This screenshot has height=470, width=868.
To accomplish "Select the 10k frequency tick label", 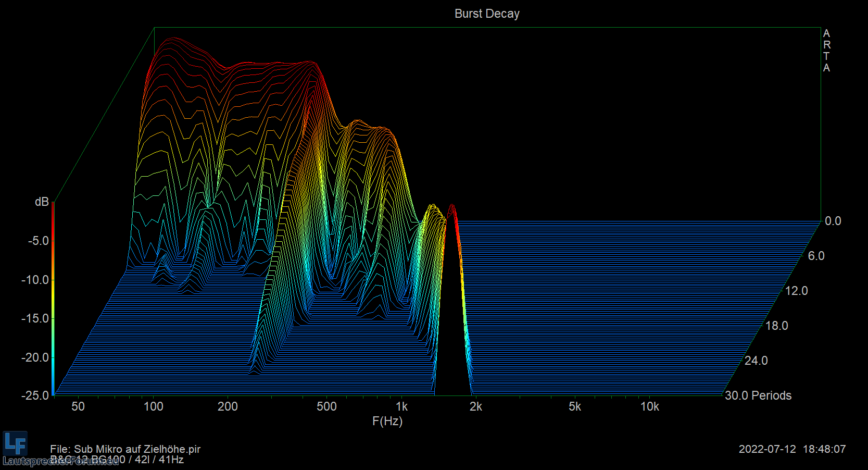I will (649, 406).
